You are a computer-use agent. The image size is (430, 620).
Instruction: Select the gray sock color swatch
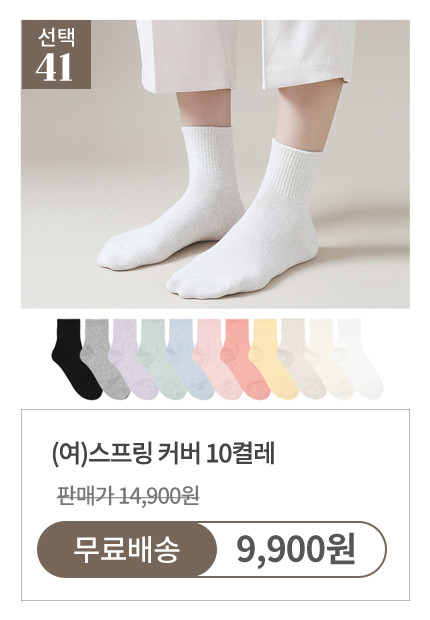tap(104, 359)
